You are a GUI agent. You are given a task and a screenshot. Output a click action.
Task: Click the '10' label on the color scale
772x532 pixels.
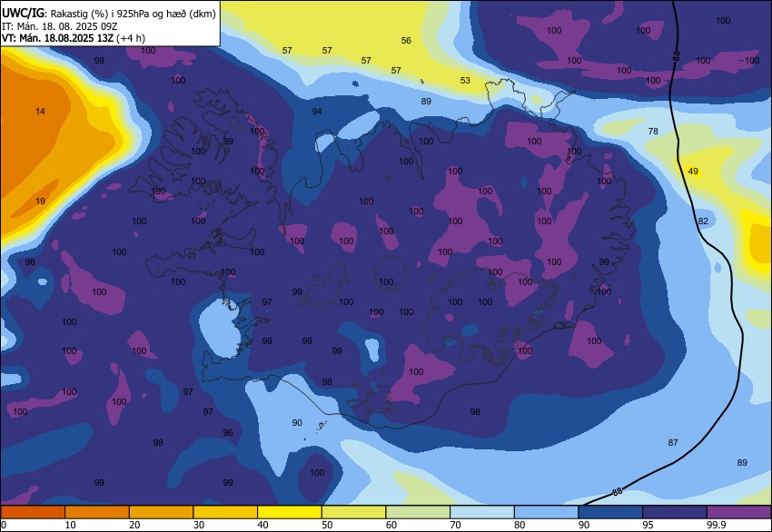point(70,525)
